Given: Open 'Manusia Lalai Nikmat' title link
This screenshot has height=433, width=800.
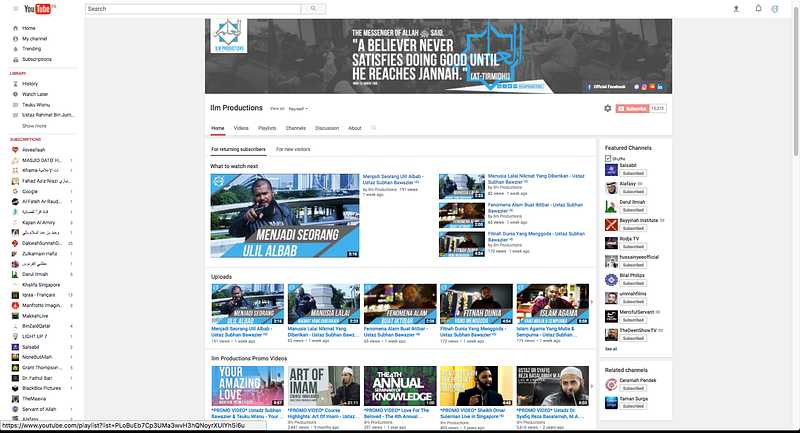Looking at the screenshot, I should (x=536, y=179).
